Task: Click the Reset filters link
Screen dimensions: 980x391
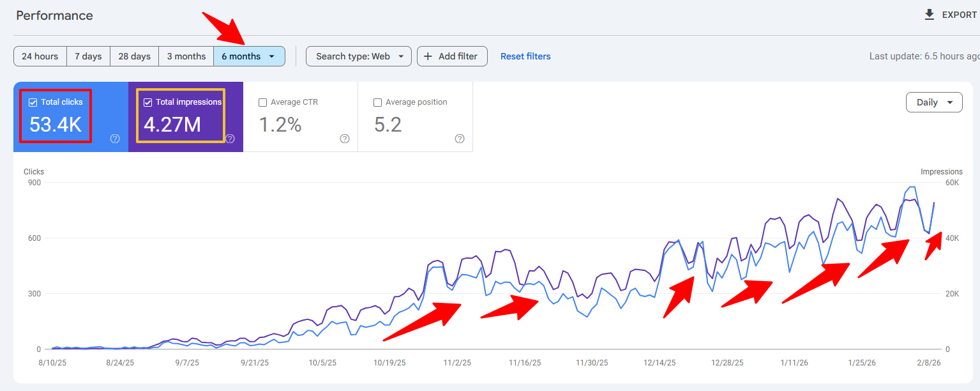Action: click(525, 56)
